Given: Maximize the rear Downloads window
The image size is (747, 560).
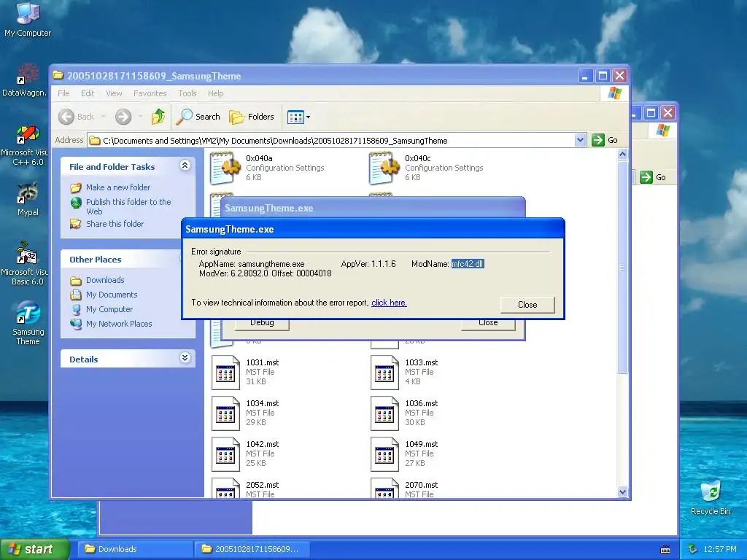Looking at the screenshot, I should tap(651, 113).
